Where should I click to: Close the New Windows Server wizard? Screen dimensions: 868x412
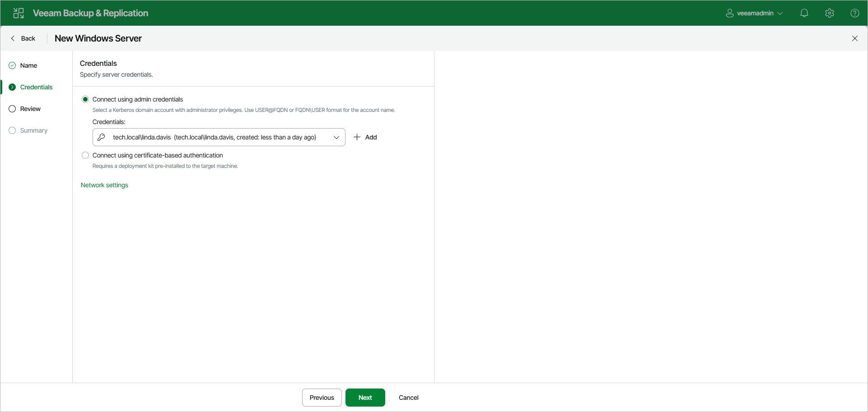pyautogui.click(x=855, y=38)
